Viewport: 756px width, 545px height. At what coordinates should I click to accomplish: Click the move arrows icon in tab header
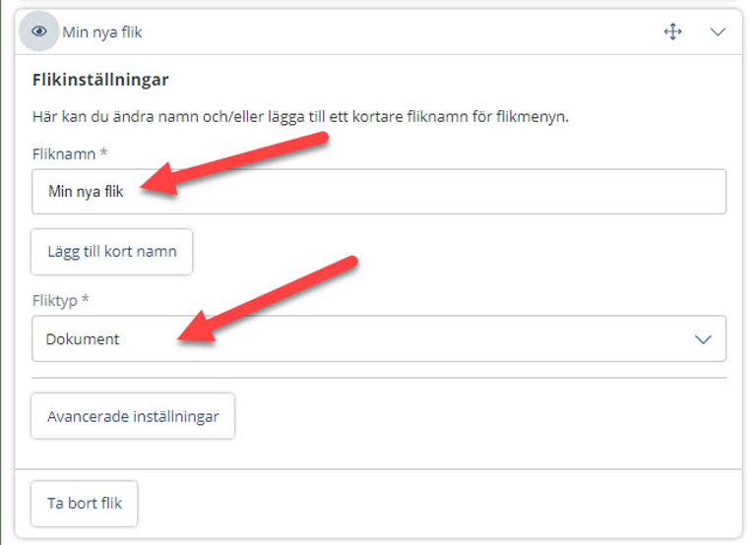click(672, 32)
